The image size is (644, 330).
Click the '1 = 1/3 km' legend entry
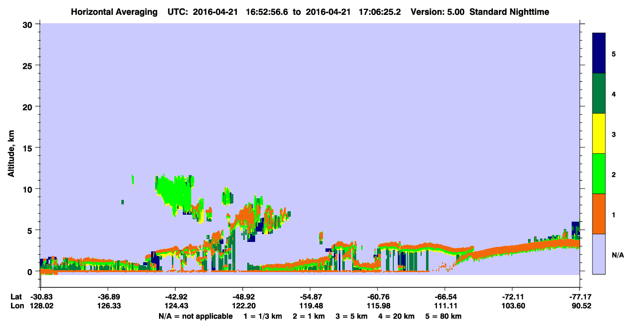pyautogui.click(x=264, y=316)
